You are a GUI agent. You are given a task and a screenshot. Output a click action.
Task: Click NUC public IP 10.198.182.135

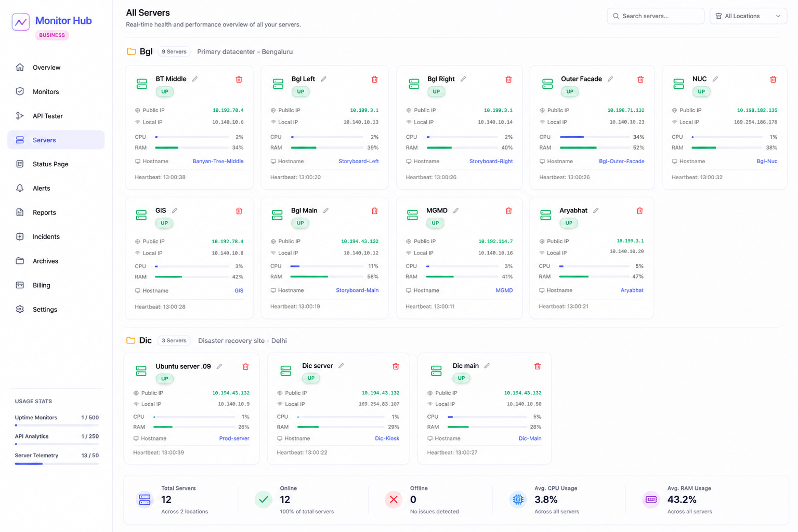tap(757, 110)
